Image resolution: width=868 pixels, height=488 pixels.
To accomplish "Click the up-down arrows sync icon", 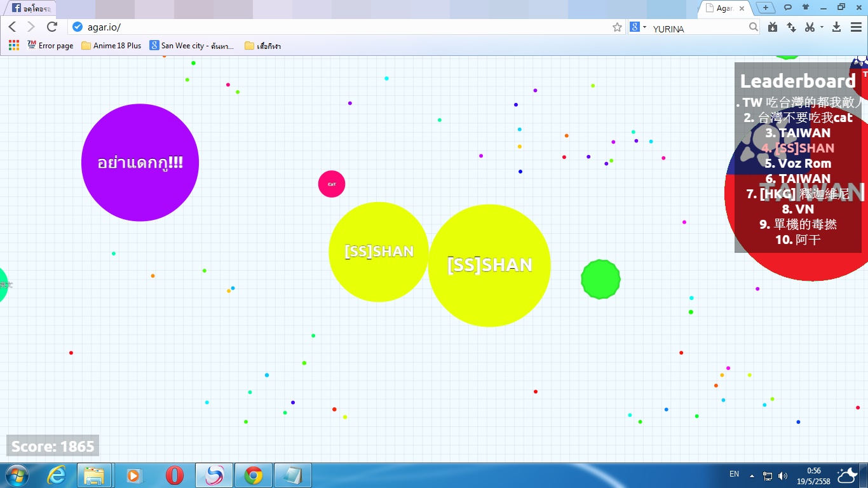I will 791,27.
